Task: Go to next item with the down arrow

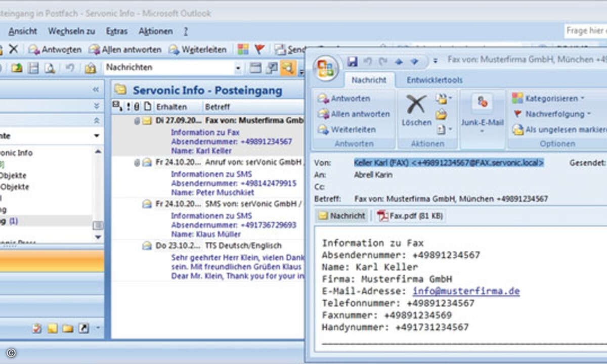Action: [414, 62]
